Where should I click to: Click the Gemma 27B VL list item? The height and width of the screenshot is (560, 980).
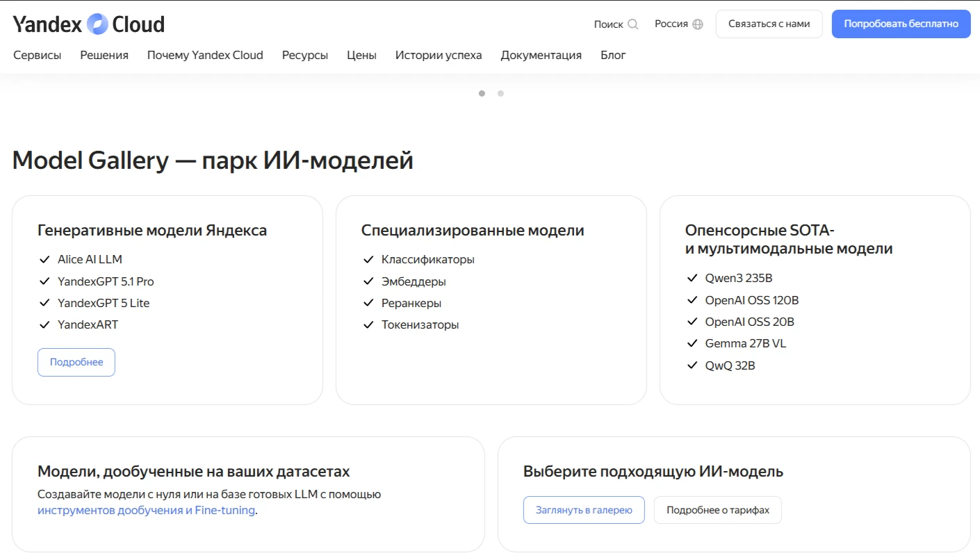[x=746, y=343]
